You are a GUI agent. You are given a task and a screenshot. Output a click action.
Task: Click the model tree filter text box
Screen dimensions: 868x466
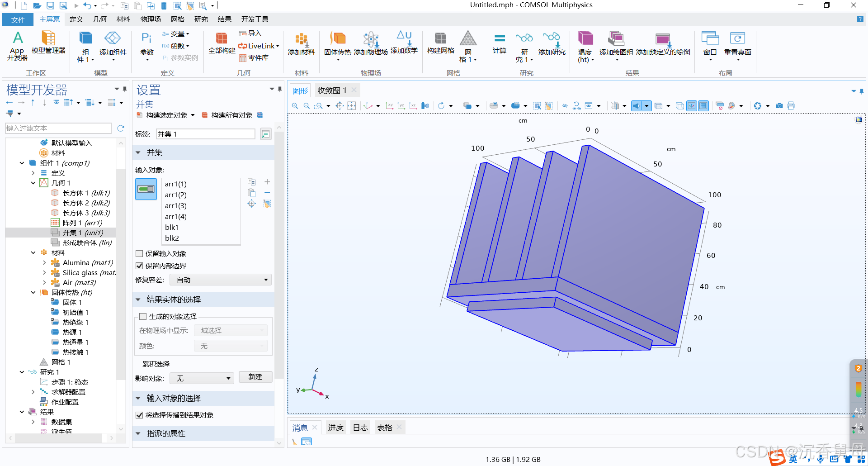click(x=58, y=128)
